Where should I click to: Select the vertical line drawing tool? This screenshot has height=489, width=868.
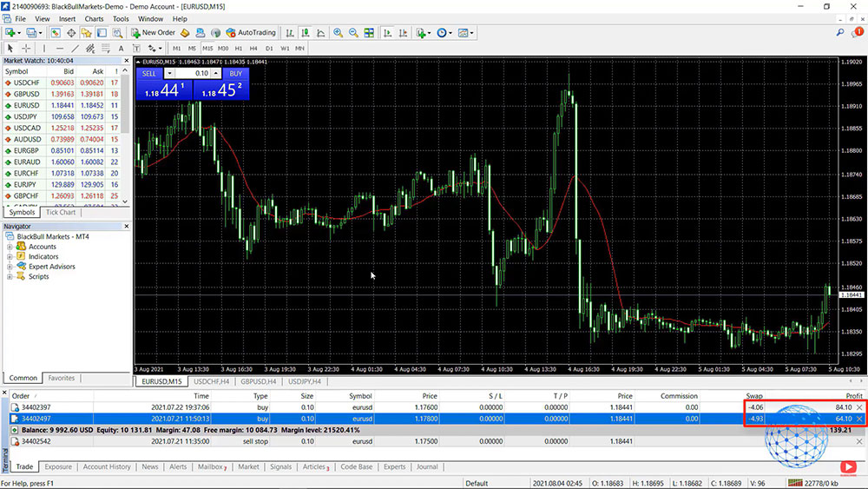pyautogui.click(x=43, y=48)
